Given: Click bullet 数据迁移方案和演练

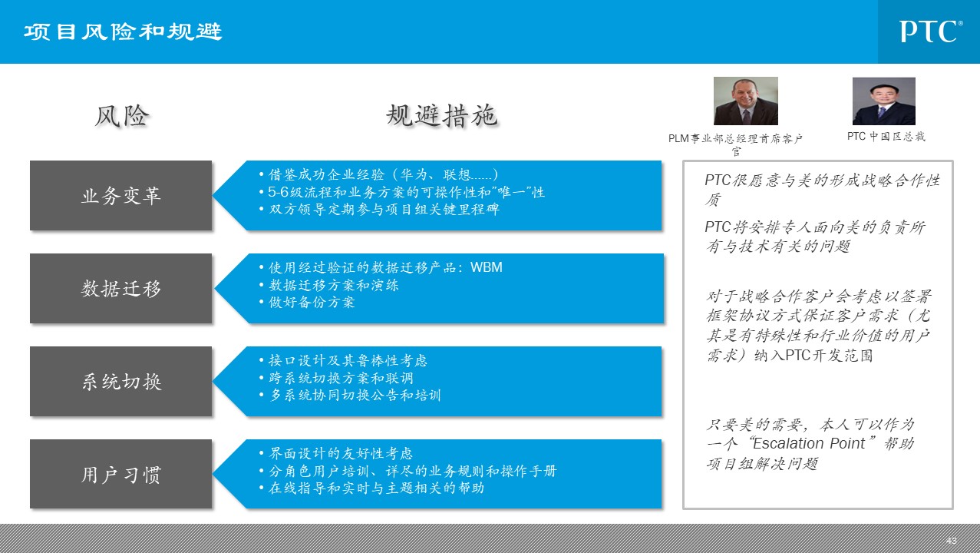Looking at the screenshot, I should coord(329,285).
